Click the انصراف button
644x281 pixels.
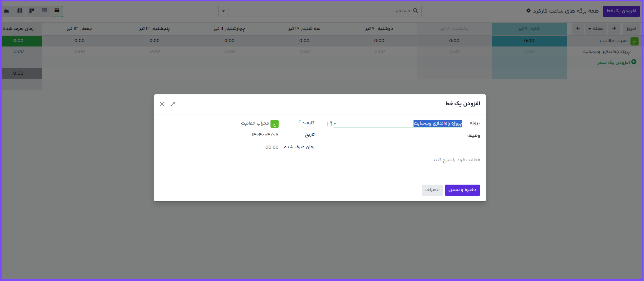(x=432, y=190)
